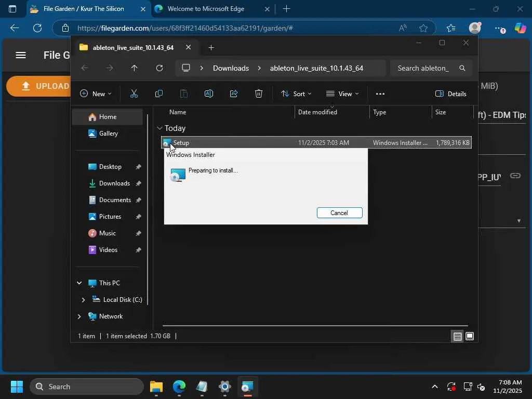Click the horizontal scrollbar in file list
Screen dimensions: 532x399
coord(315,326)
